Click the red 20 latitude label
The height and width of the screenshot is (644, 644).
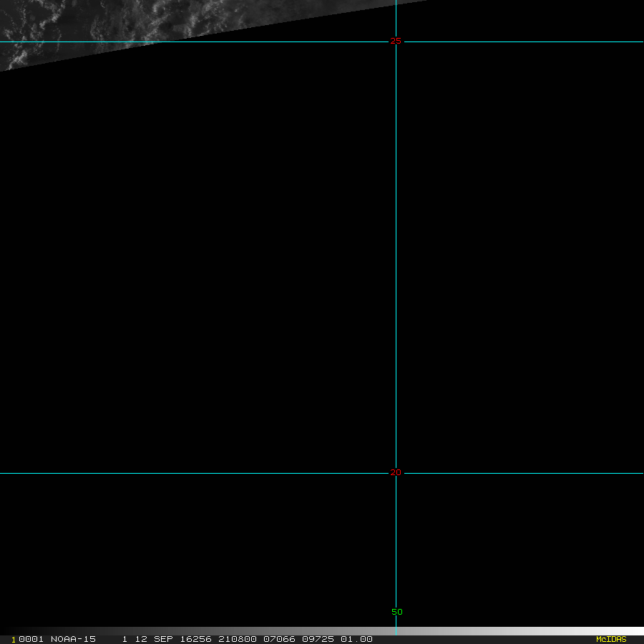click(396, 473)
